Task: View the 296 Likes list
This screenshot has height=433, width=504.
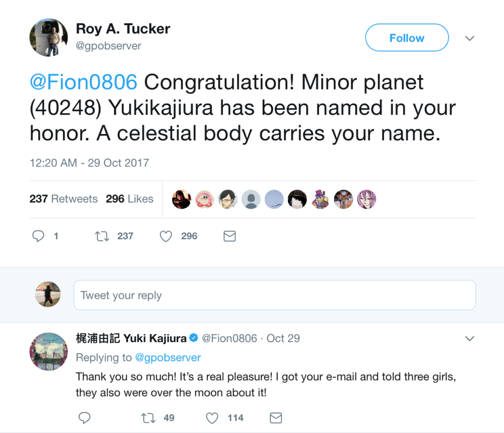Action: click(129, 199)
